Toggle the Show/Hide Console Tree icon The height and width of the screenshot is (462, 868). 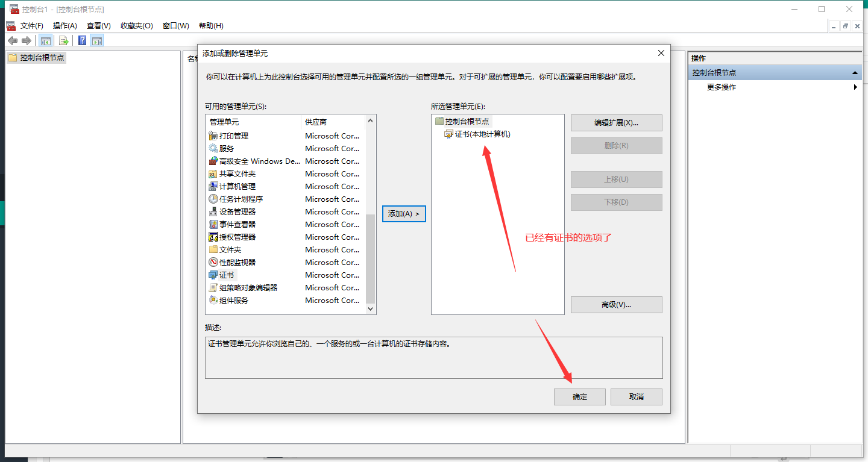45,41
